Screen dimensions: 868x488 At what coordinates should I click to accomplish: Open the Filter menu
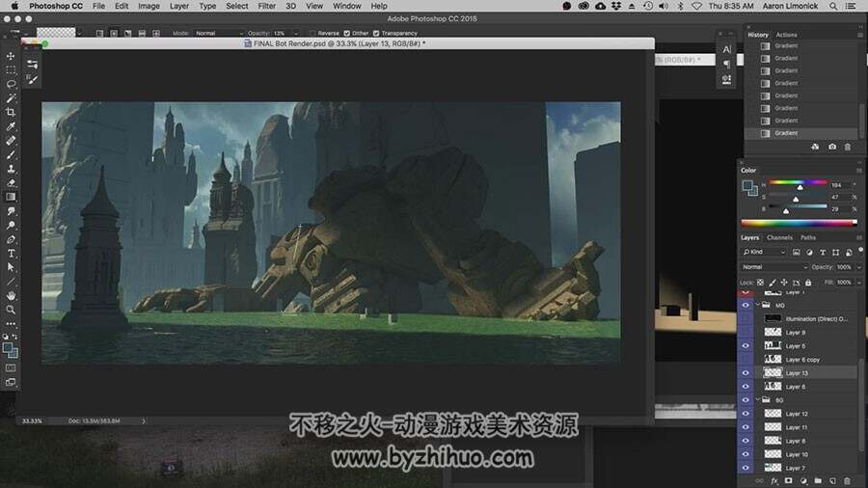pyautogui.click(x=266, y=6)
